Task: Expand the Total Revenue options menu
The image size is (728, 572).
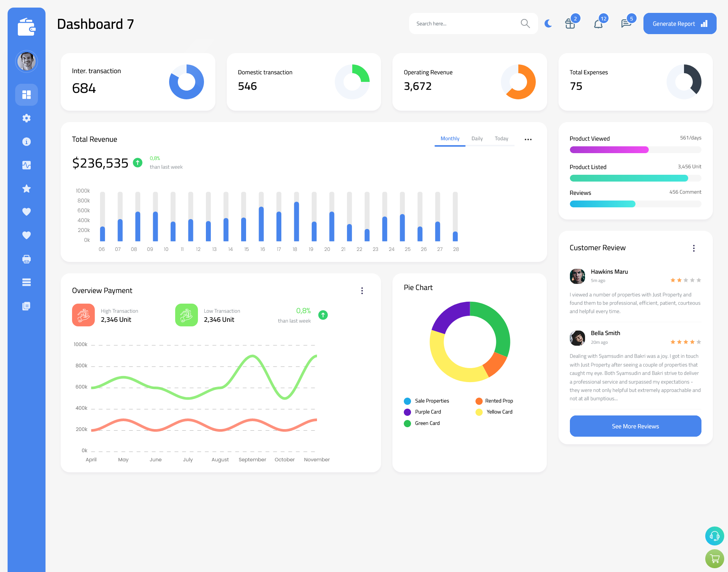Action: [528, 139]
